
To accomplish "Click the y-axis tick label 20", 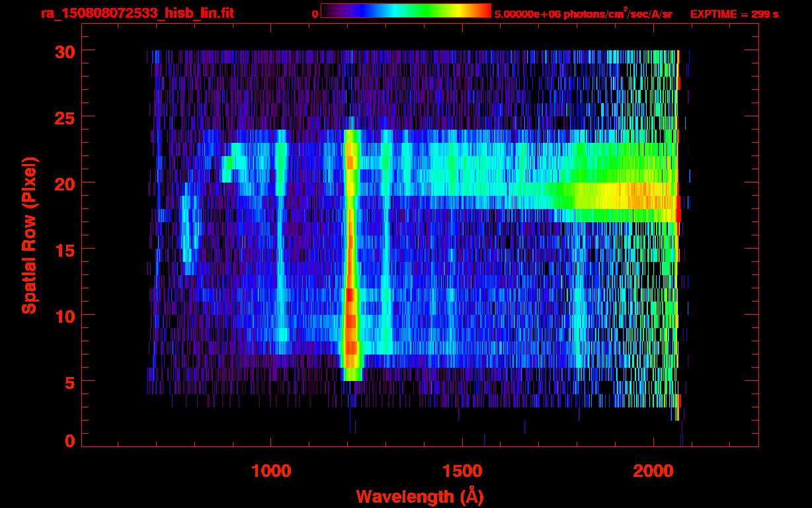I will click(x=64, y=183).
